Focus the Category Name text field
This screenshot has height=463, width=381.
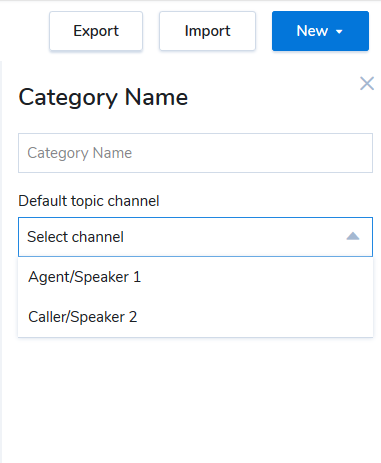[x=195, y=153]
